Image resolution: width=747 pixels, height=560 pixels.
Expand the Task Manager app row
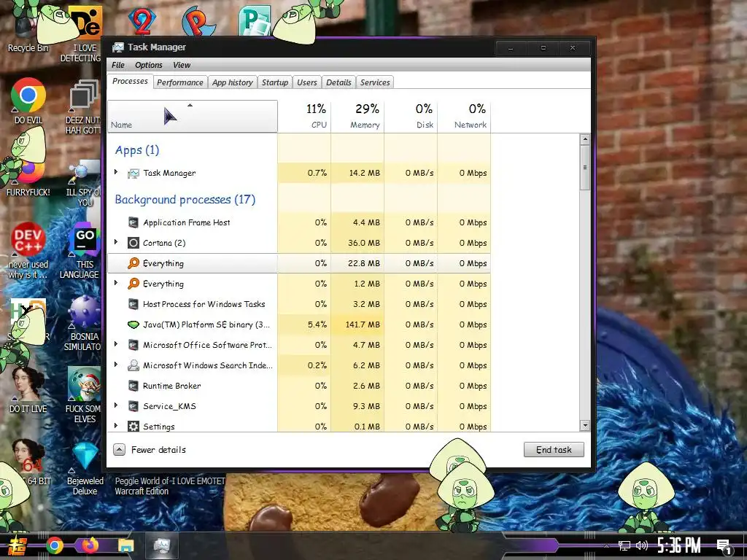click(116, 172)
